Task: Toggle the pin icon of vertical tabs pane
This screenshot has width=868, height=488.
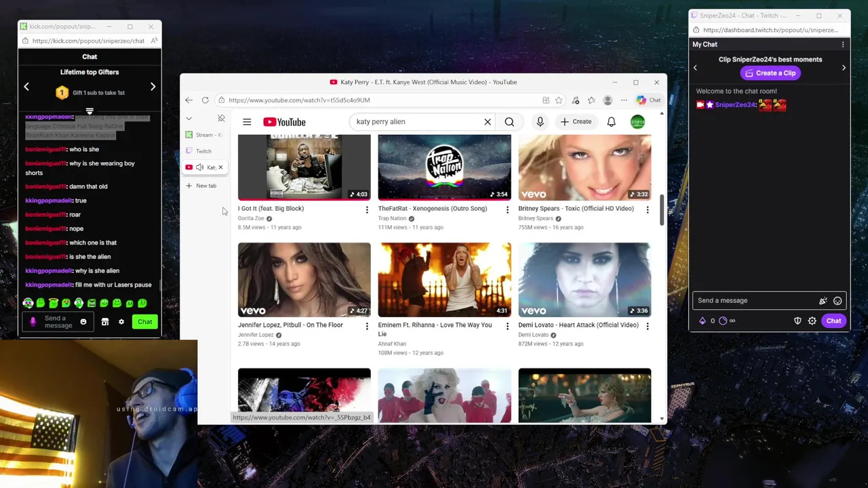Action: tap(221, 119)
